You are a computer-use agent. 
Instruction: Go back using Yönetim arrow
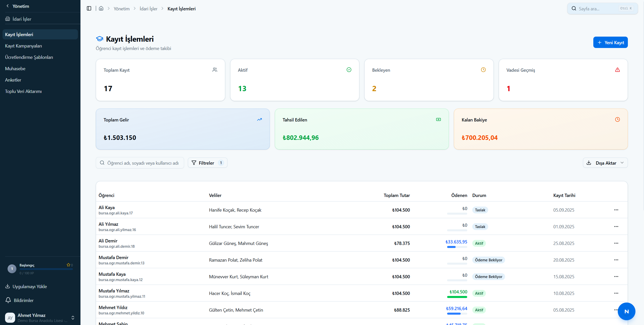8,6
